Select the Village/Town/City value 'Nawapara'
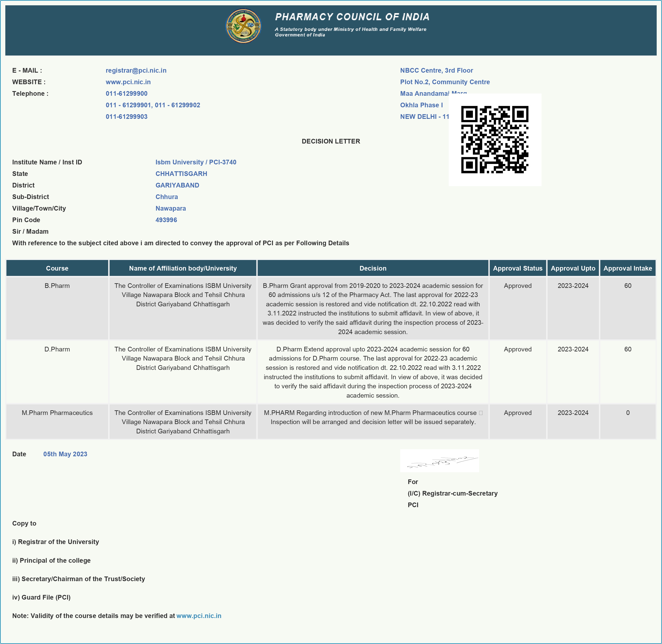 click(x=170, y=208)
